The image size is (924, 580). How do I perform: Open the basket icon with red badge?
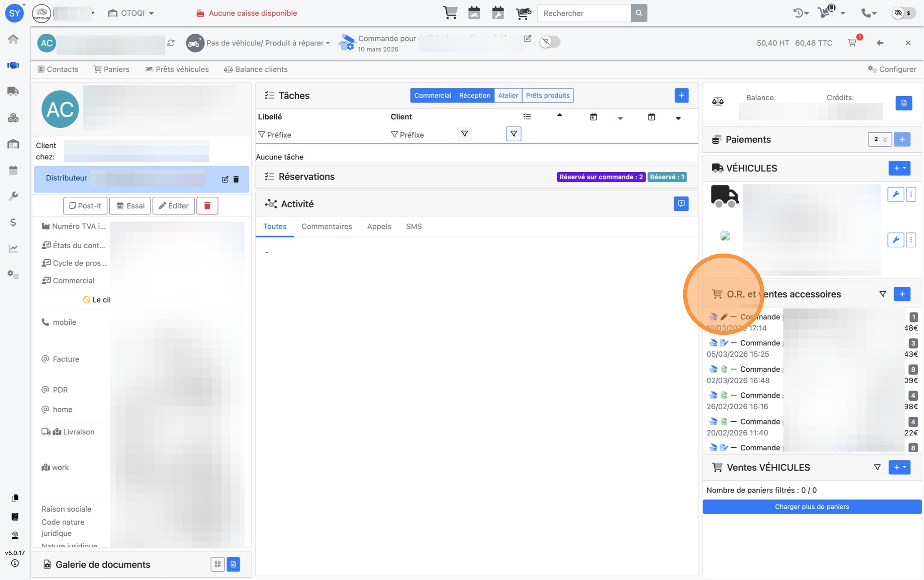(852, 43)
